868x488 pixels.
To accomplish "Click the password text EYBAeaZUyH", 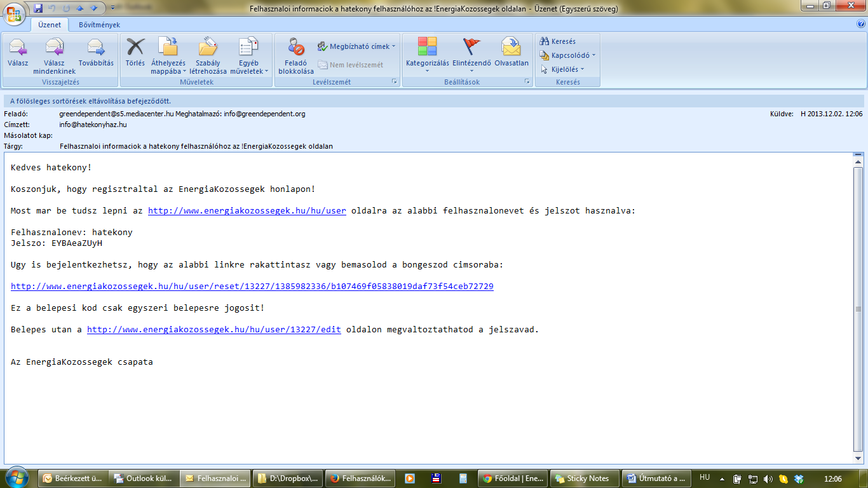I will [x=77, y=243].
